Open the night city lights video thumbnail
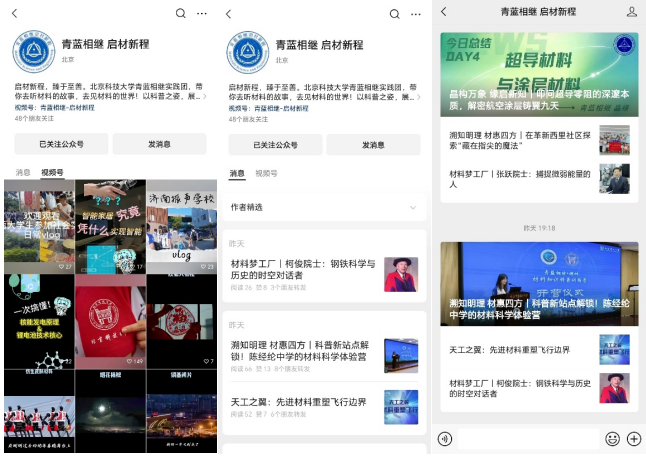646x457 pixels. tap(182, 411)
